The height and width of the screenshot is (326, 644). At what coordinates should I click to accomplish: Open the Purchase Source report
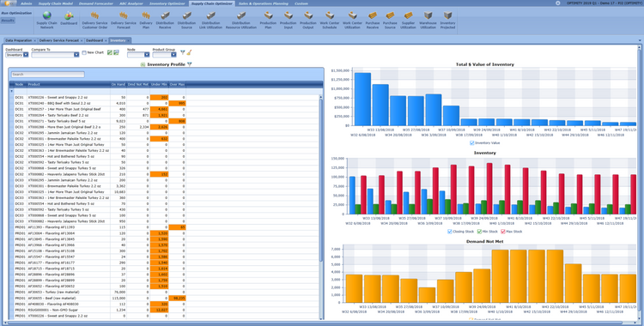tap(390, 20)
